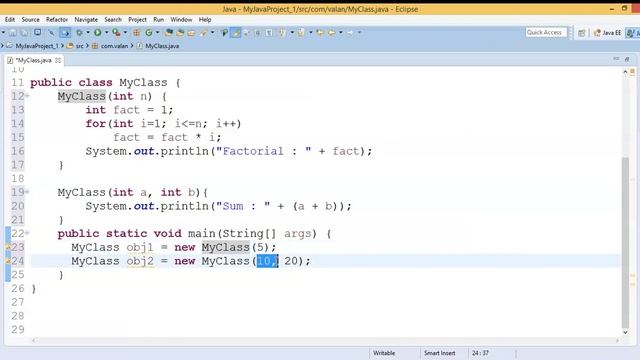Screen dimensions: 640x360
Task: Open Back navigation history dropdown arrow
Action: pos(340,32)
